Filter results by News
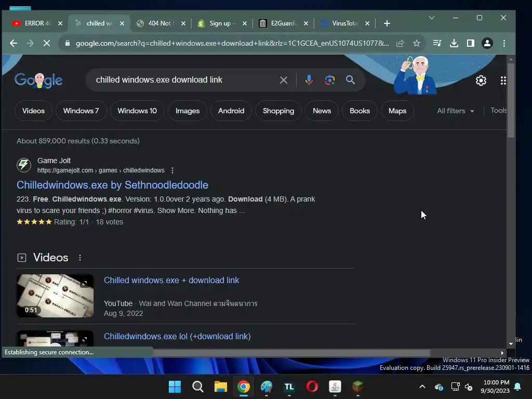Viewport: 532px width, 399px height. click(x=322, y=111)
